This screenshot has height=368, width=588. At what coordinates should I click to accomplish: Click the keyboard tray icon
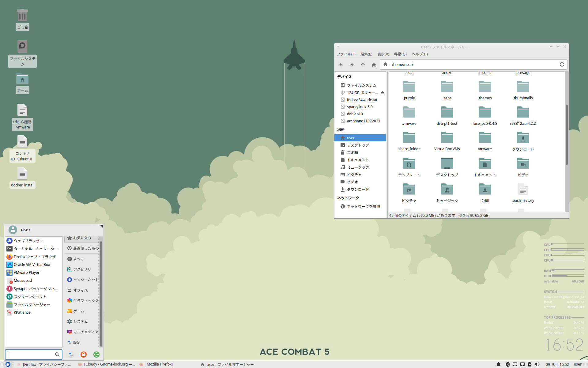[x=515, y=364]
